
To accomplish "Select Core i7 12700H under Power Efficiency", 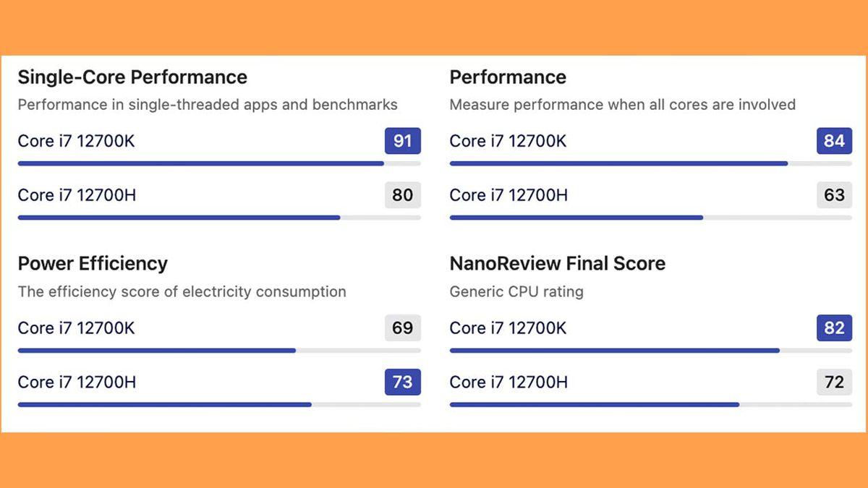I will (77, 382).
